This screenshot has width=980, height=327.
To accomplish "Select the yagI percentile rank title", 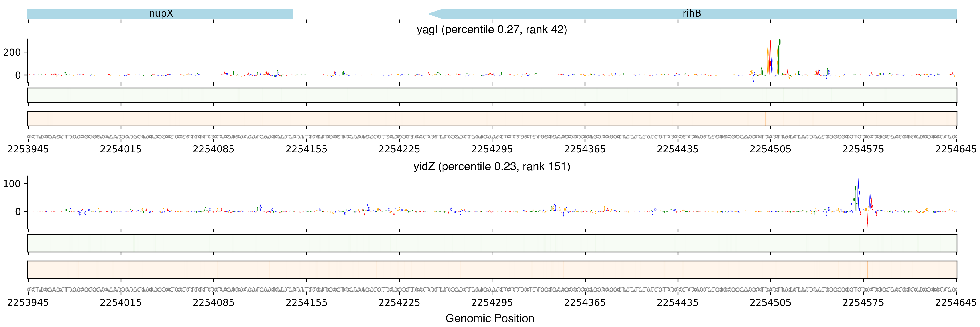I will coord(492,30).
